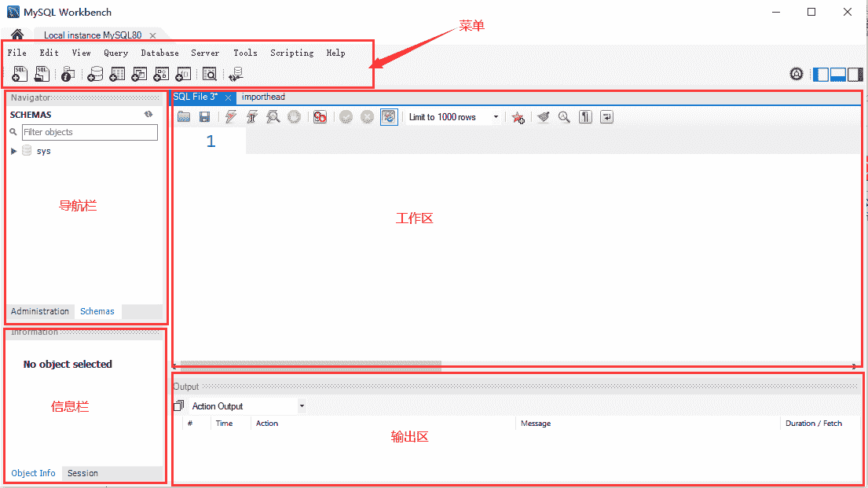Go to the Home screen icon
This screenshot has width=868, height=488.
(17, 35)
